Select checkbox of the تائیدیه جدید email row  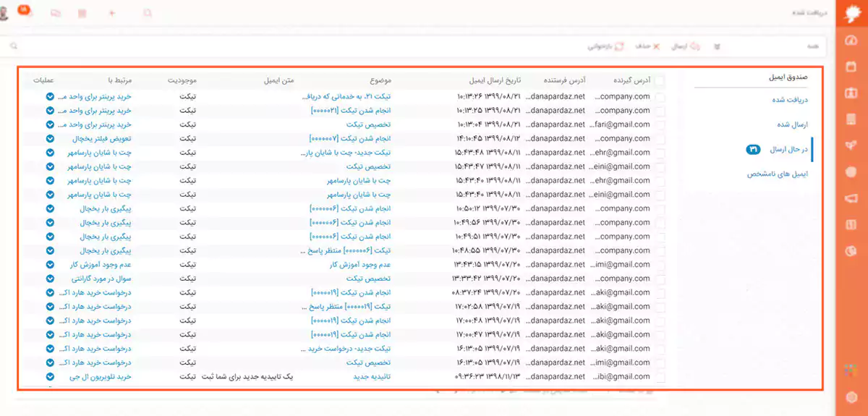[x=659, y=377]
